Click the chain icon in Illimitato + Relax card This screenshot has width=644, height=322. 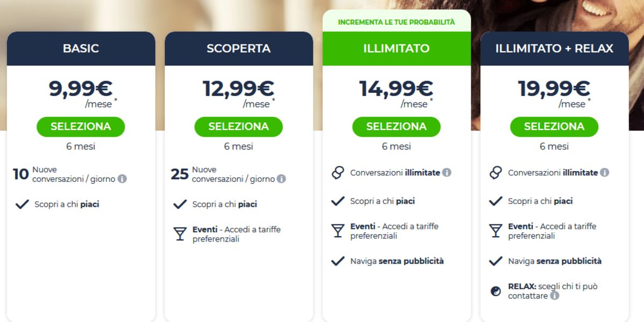[495, 172]
